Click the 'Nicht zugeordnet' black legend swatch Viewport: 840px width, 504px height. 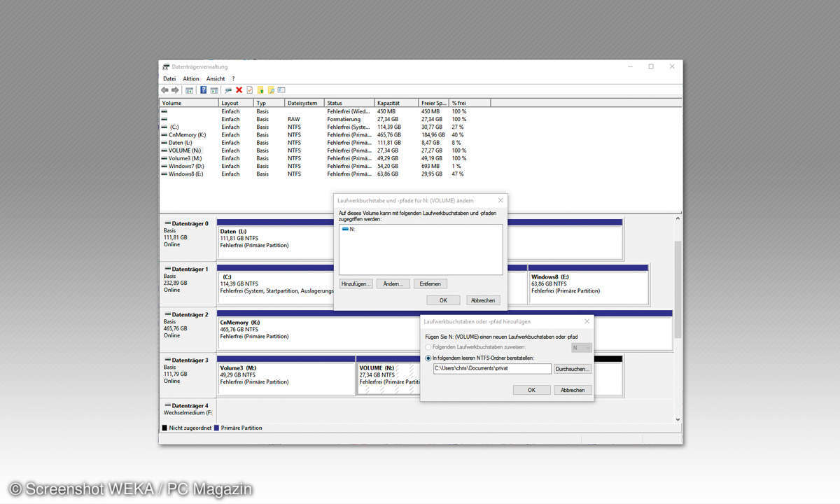[x=164, y=428]
